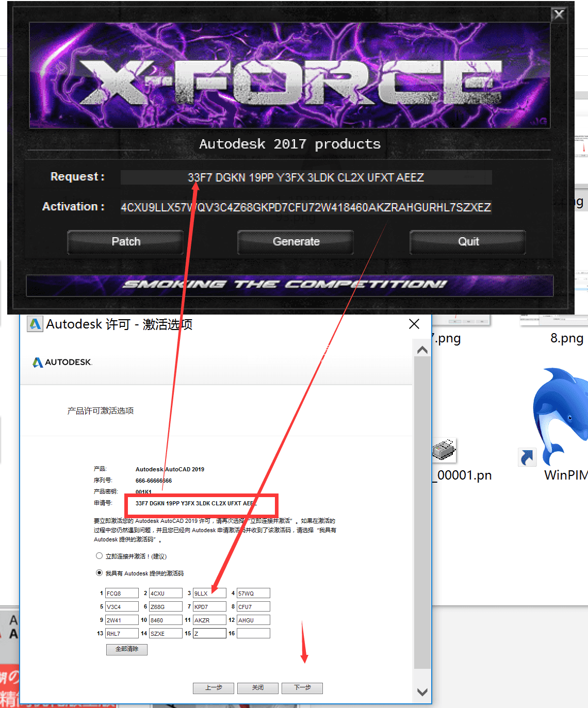This screenshot has height=708, width=588.
Task: Click the 下一步 next button
Action: [x=302, y=688]
